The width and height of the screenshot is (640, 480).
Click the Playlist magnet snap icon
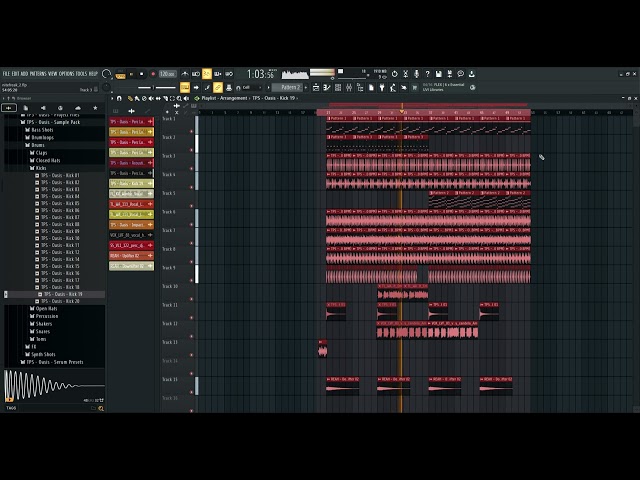click(x=119, y=98)
